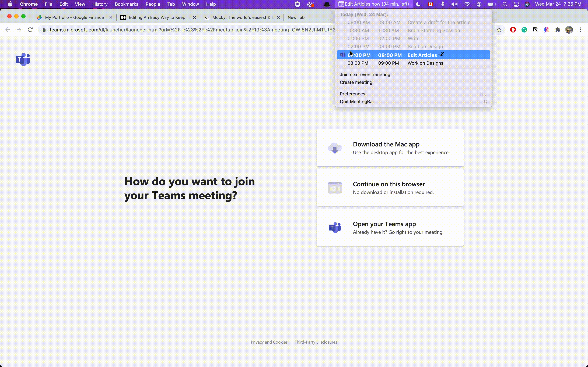Open the Notion extension icon
588x367 pixels.
click(x=535, y=30)
